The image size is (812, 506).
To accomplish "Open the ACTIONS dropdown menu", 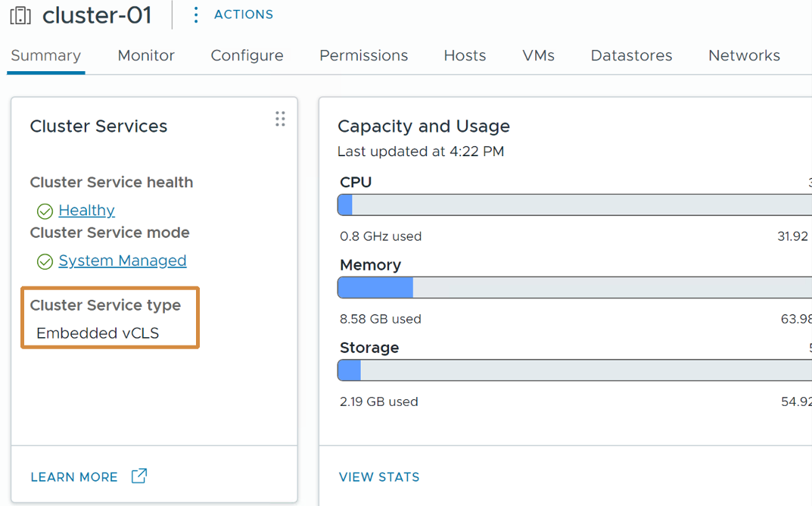I will point(243,14).
